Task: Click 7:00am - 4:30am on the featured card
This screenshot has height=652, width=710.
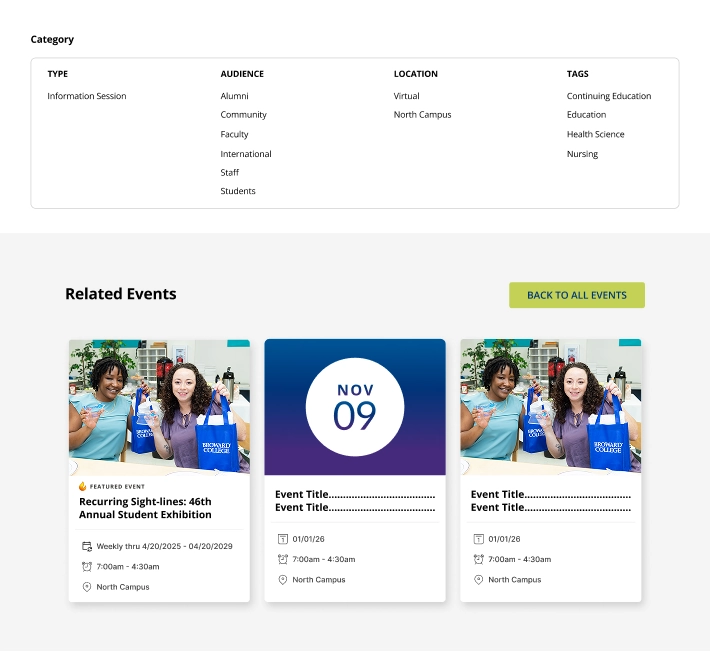Action: [x=128, y=566]
